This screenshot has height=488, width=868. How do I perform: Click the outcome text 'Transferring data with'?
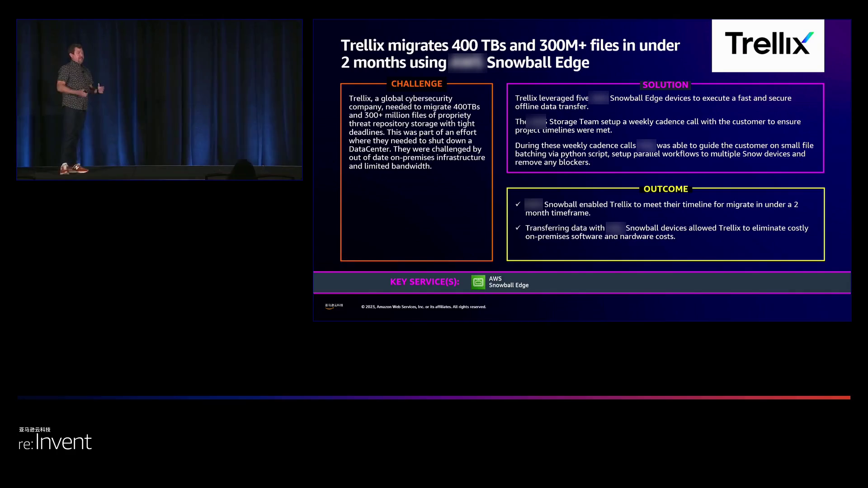click(x=667, y=232)
